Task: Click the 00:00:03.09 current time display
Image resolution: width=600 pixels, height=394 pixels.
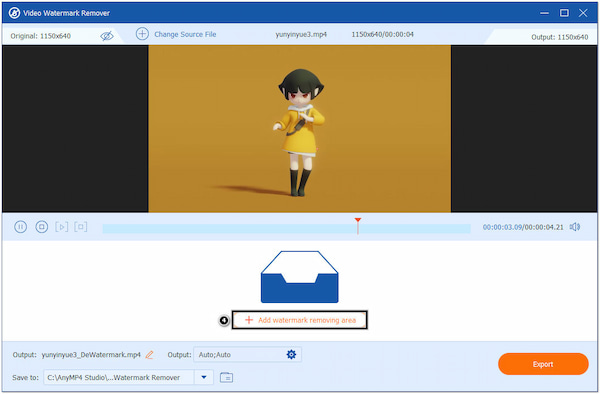Action: pyautogui.click(x=502, y=227)
